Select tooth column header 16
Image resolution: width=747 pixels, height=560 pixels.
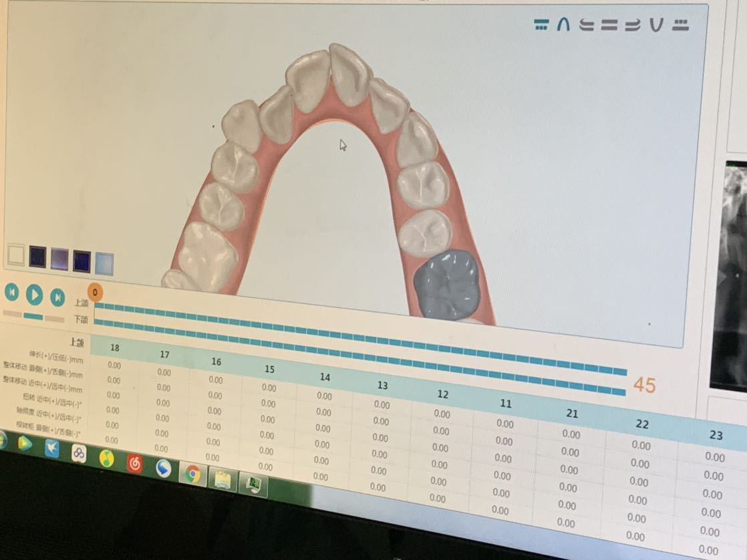pos(216,362)
